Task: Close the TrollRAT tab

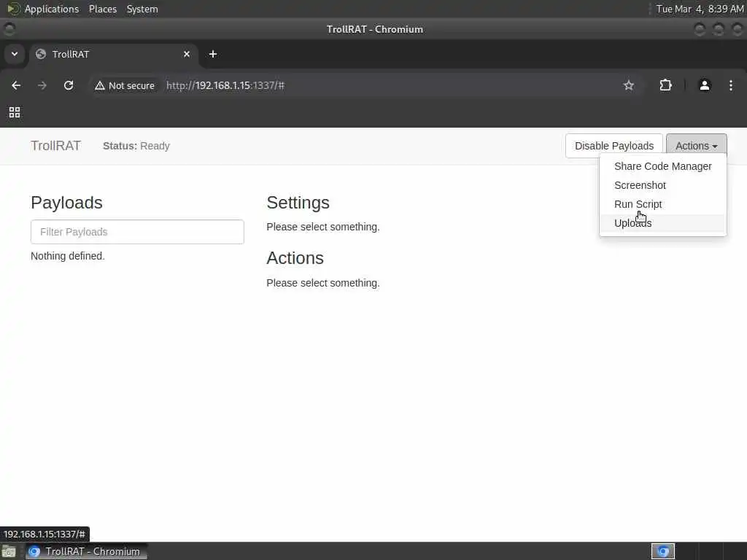Action: click(187, 54)
